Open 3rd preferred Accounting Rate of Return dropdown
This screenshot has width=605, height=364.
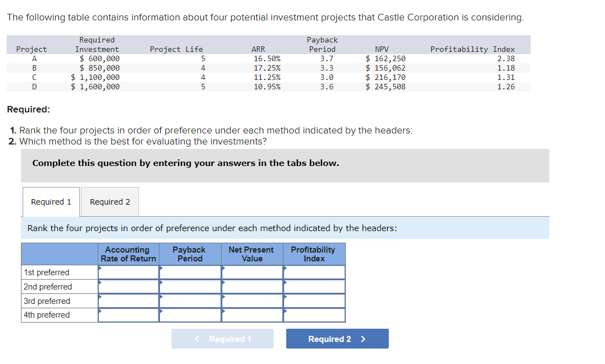[129, 301]
